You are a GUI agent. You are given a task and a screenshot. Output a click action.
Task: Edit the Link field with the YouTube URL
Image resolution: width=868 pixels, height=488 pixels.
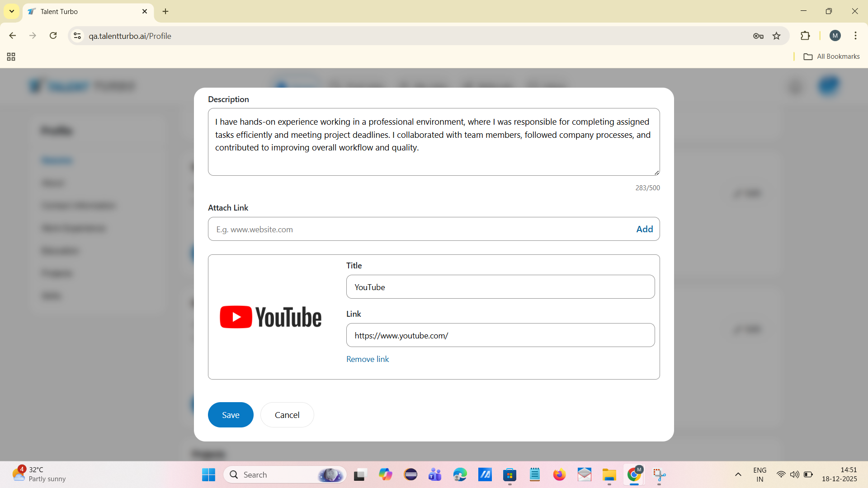tap(500, 335)
